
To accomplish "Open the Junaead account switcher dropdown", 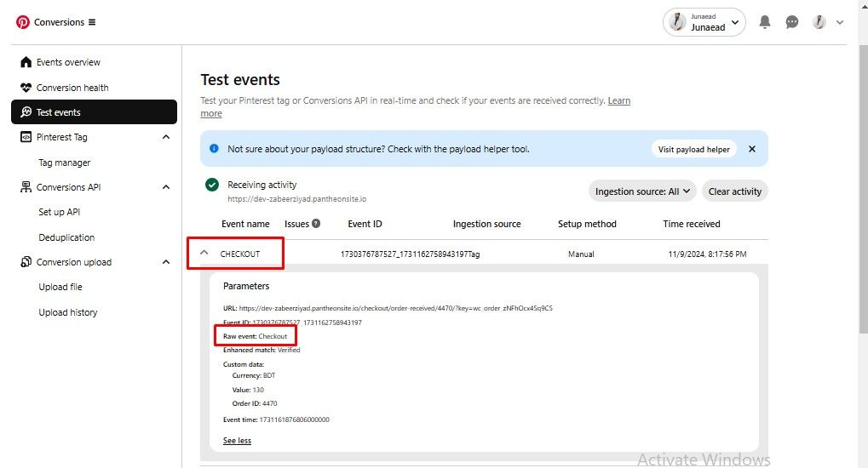I will (704, 22).
